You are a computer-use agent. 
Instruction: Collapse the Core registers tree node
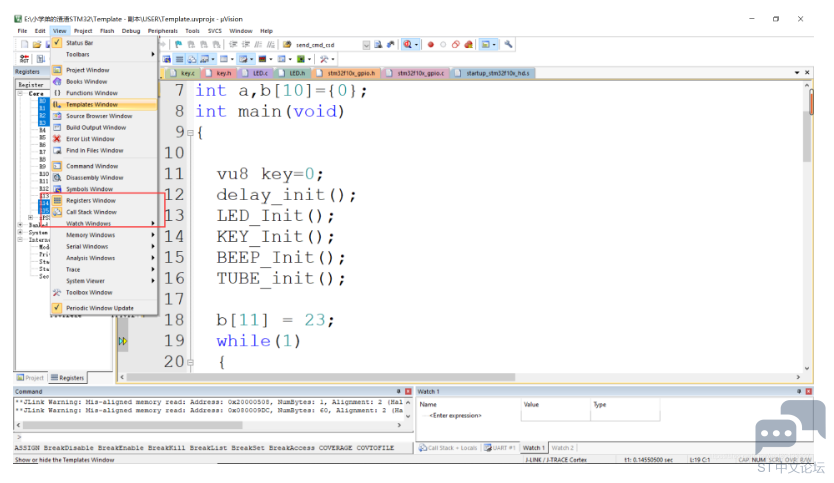(20, 94)
